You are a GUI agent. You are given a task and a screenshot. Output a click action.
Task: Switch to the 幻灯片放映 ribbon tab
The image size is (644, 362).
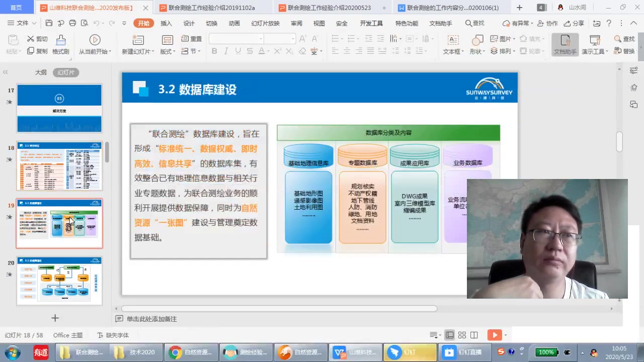click(265, 23)
